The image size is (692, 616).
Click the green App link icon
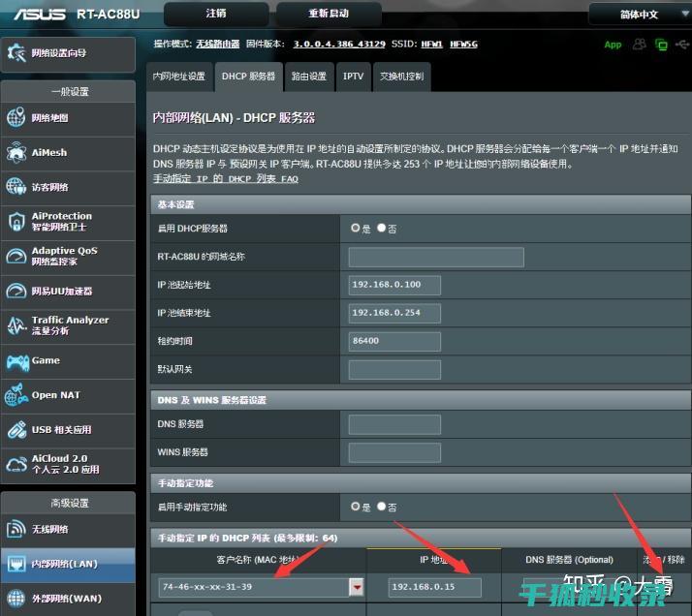(x=613, y=45)
